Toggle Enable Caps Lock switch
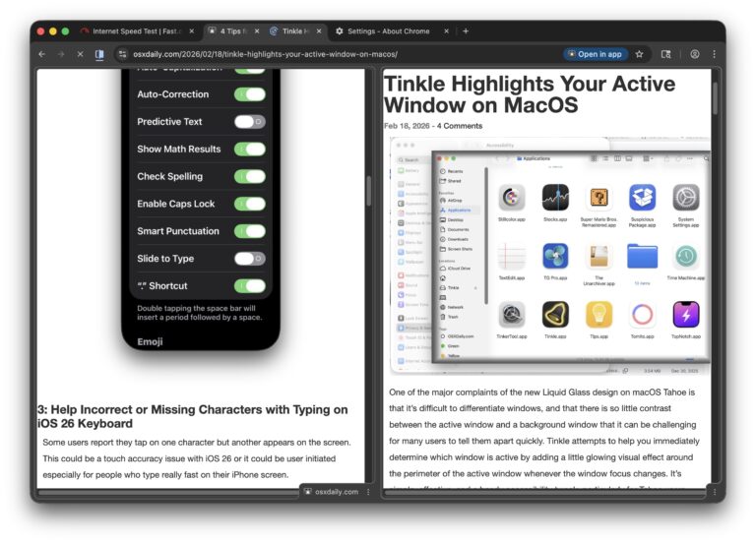The width and height of the screenshot is (756, 543). tap(250, 204)
